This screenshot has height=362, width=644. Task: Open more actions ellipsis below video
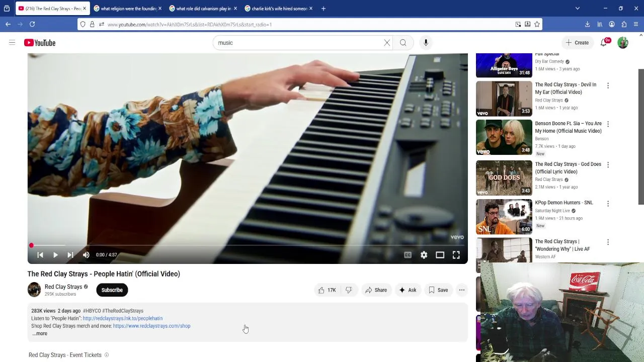tap(462, 290)
